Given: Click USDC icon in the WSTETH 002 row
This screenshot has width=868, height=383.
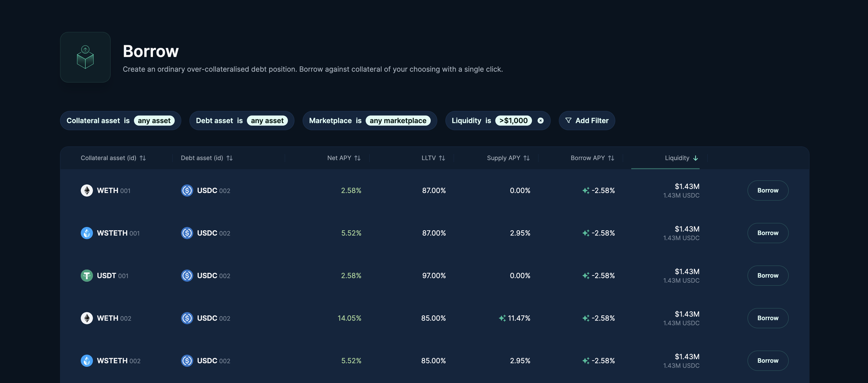Looking at the screenshot, I should click(187, 360).
